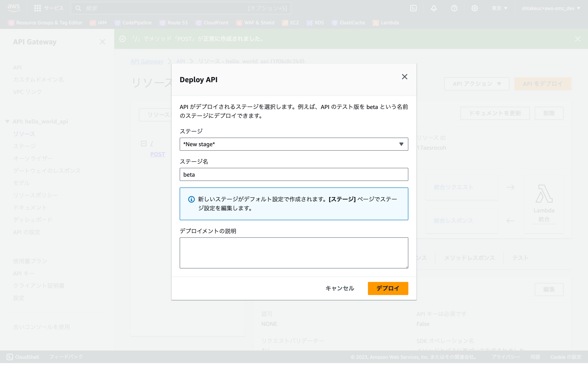588x368 pixels.
Task: Open the CloudShell icon in top bar
Action: (x=413, y=8)
